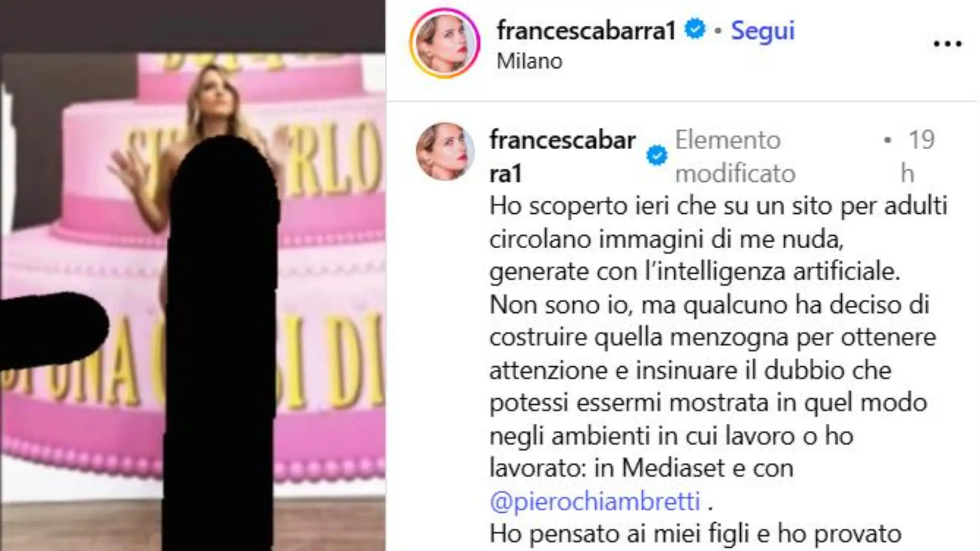The width and height of the screenshot is (980, 551).
Task: Click the caption author's small profile picture
Action: pos(445,151)
